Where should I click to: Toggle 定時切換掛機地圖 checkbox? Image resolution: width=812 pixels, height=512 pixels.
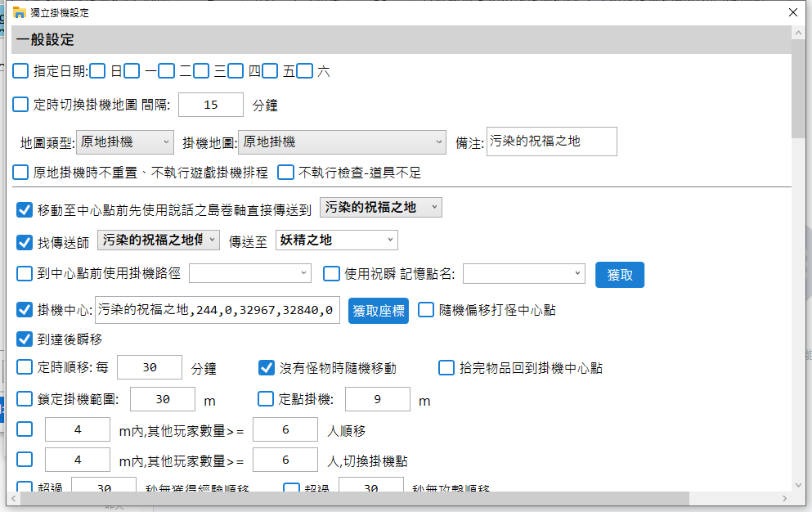[x=20, y=105]
